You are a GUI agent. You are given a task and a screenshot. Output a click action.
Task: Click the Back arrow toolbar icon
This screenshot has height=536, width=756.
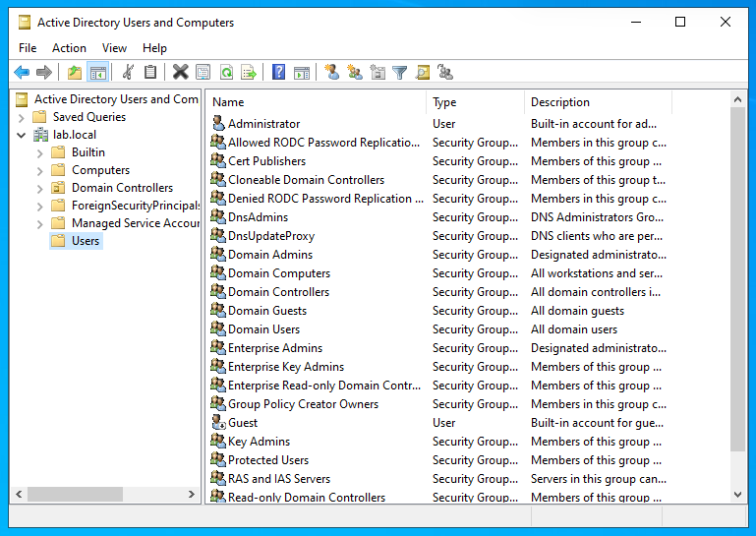pyautogui.click(x=22, y=73)
